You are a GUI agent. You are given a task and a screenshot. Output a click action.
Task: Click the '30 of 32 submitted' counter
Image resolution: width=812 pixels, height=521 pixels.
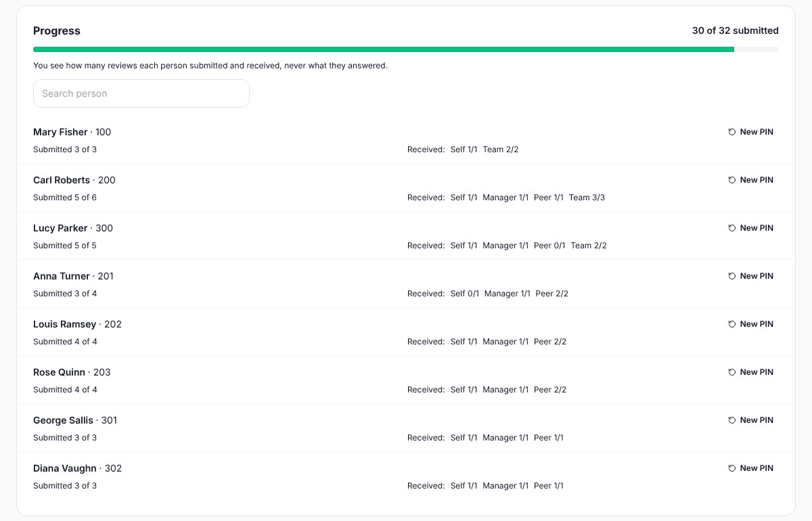pyautogui.click(x=735, y=30)
